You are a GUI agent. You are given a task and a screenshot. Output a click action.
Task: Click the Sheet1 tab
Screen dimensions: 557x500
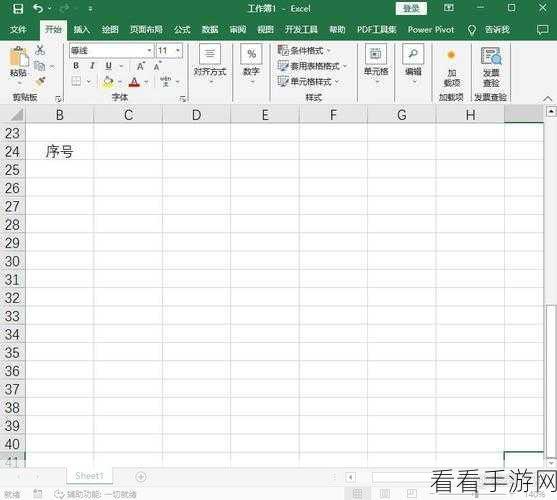(x=90, y=476)
